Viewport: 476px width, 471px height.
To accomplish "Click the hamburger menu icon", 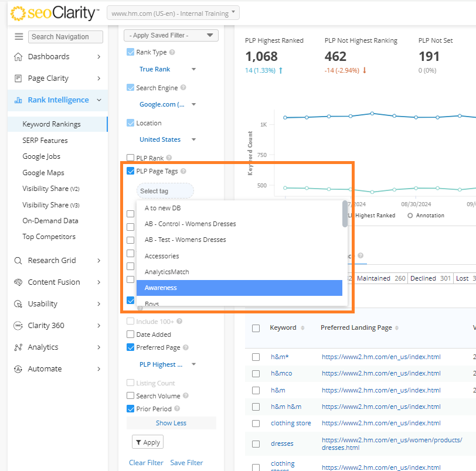I will point(19,36).
